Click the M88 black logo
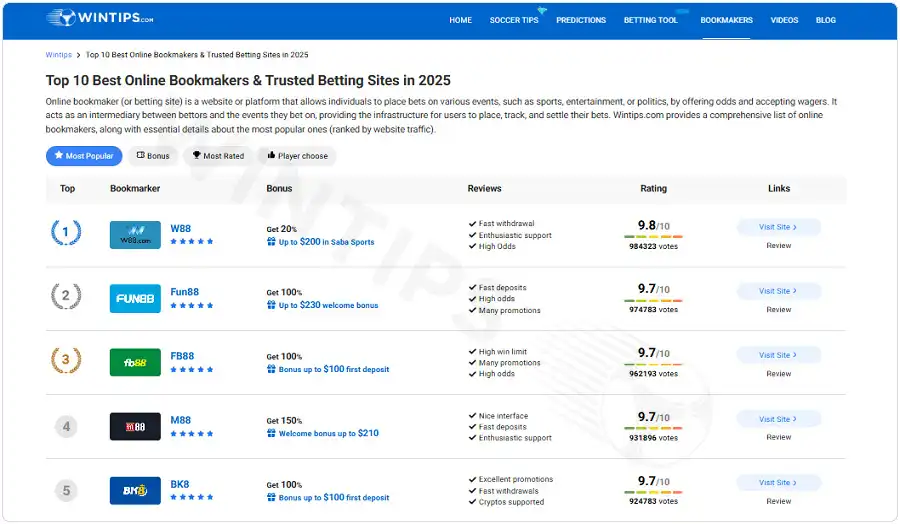The image size is (900, 524). coord(135,426)
